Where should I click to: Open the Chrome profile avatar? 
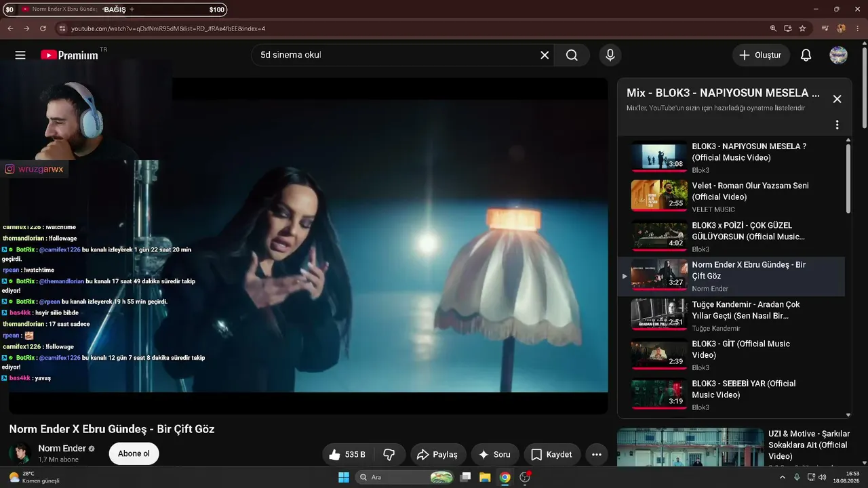click(x=842, y=28)
